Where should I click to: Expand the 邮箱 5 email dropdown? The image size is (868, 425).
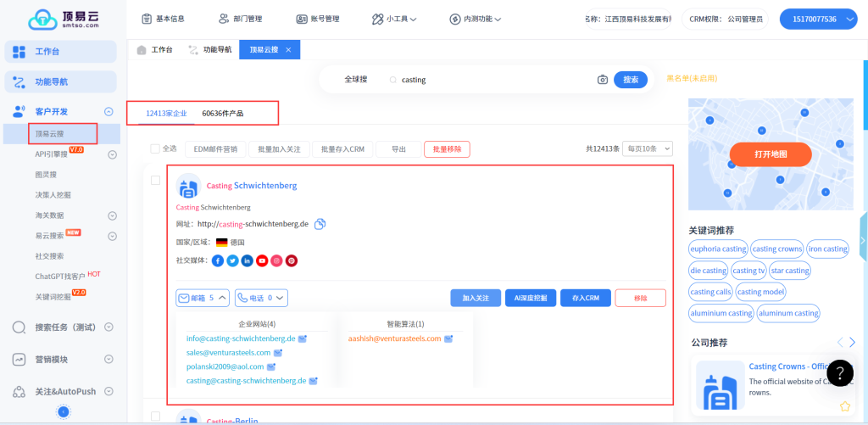point(203,298)
